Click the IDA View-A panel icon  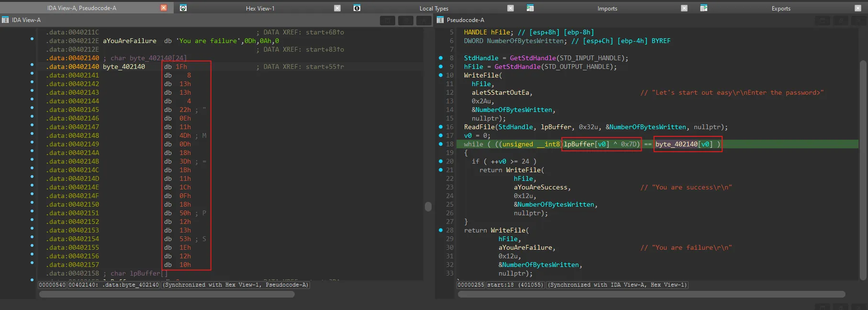click(x=6, y=20)
